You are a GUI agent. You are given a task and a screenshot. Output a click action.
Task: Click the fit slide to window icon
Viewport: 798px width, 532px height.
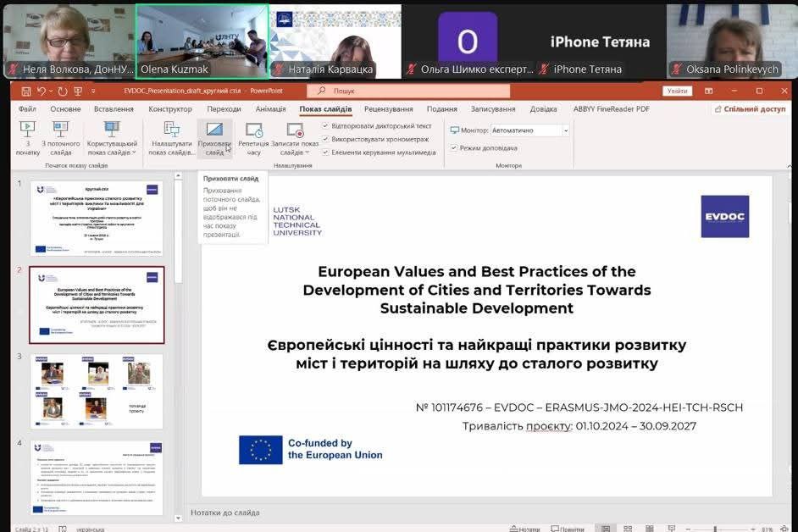click(x=785, y=529)
